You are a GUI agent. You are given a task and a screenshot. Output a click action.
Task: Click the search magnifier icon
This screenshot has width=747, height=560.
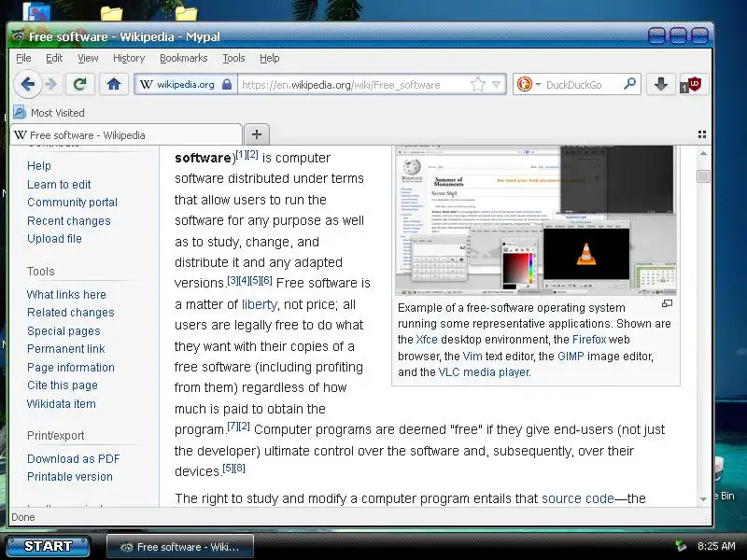point(629,84)
